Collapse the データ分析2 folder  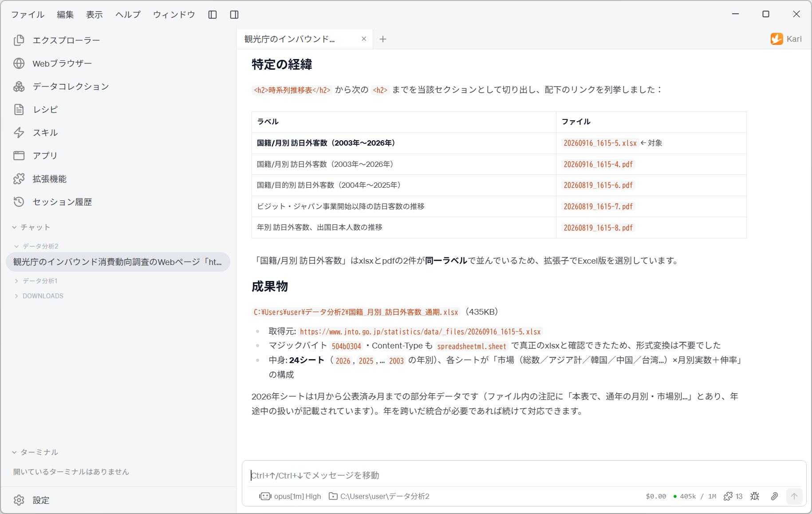click(36, 246)
